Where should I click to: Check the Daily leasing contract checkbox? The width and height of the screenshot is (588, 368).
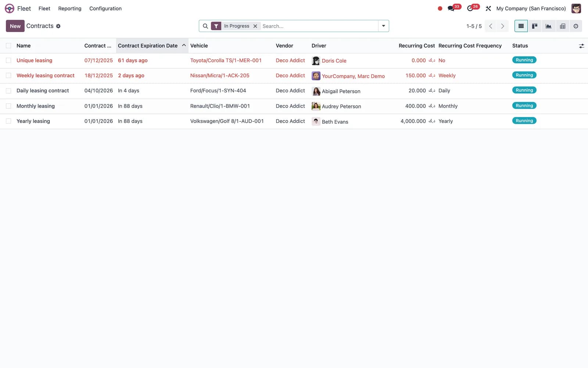(8, 91)
